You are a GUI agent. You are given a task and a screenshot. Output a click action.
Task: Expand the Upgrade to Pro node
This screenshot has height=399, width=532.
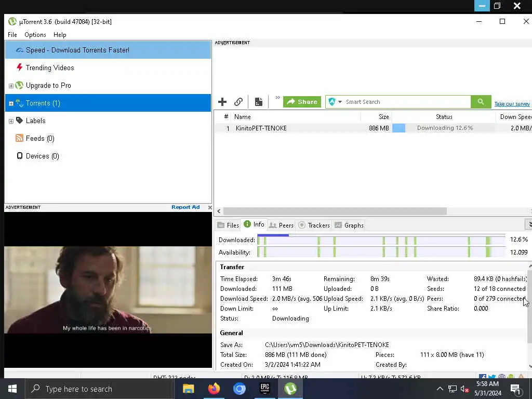(x=11, y=86)
